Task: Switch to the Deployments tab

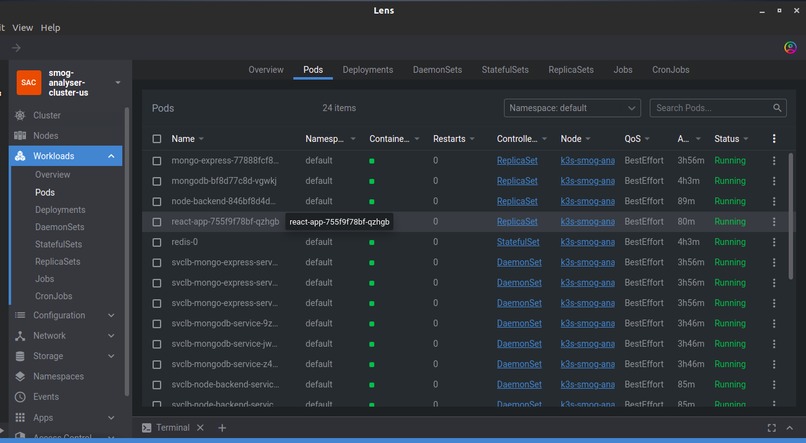Action: pos(368,70)
